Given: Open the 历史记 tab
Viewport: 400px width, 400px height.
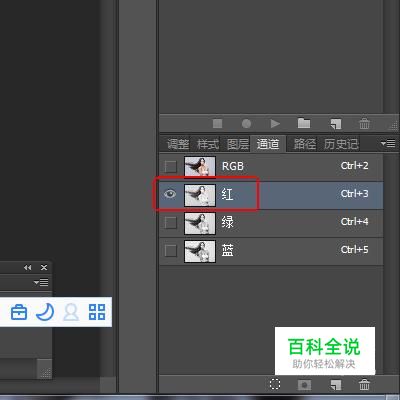Looking at the screenshot, I should coord(341,144).
